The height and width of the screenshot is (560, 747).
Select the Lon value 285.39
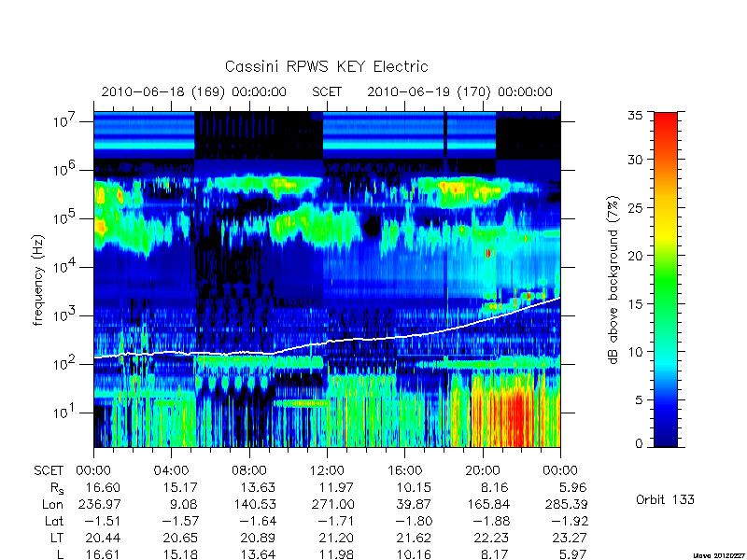[566, 504]
